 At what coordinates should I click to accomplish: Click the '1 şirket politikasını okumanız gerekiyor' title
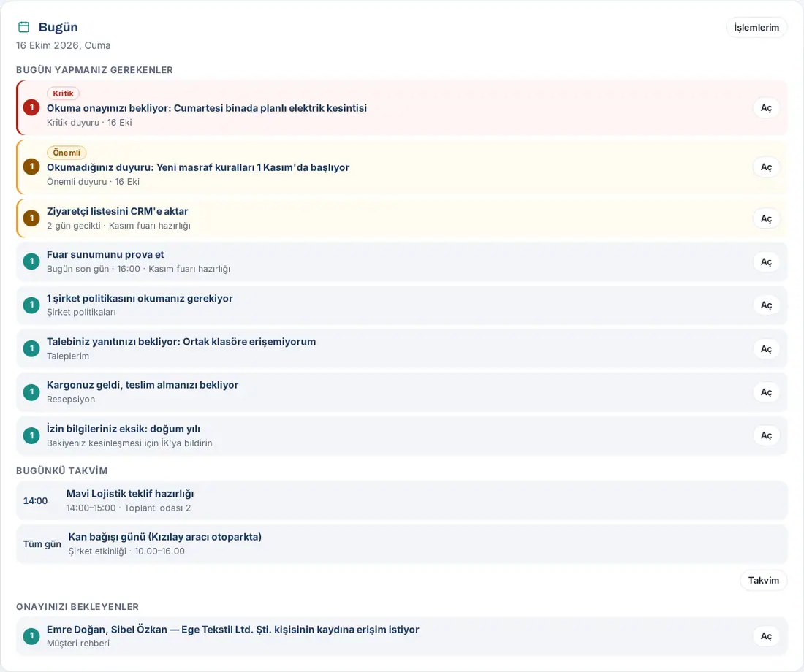click(140, 298)
